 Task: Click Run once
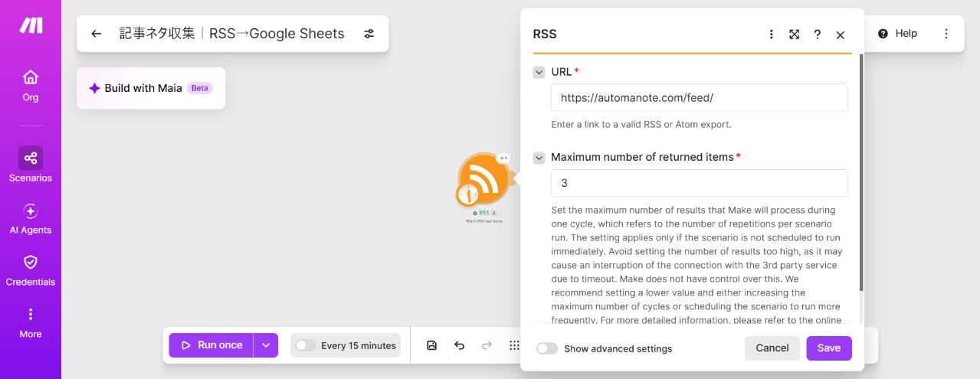(211, 345)
